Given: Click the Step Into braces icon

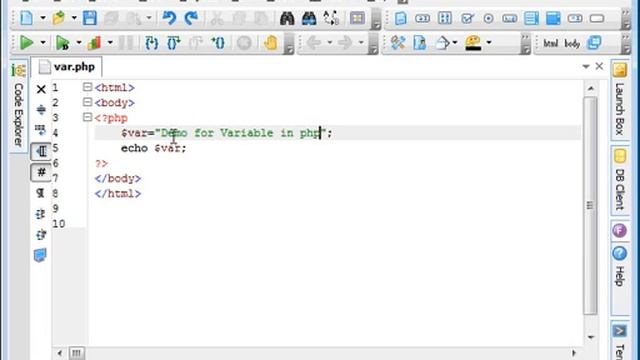Looking at the screenshot, I should tap(152, 43).
